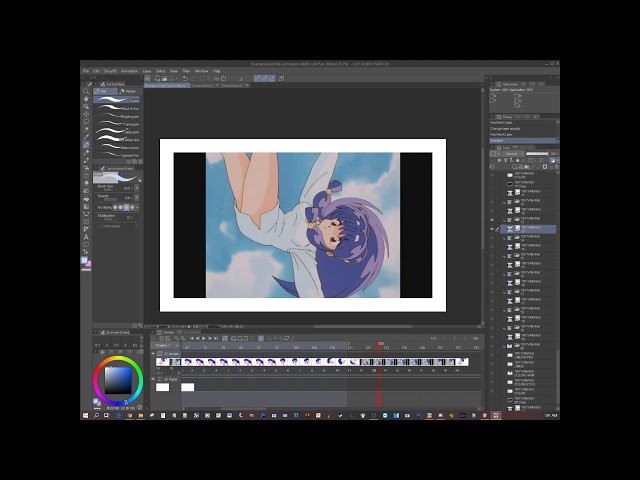Click the Redo icon in the command bar
Screen dimensions: 640x480
pyautogui.click(x=191, y=78)
